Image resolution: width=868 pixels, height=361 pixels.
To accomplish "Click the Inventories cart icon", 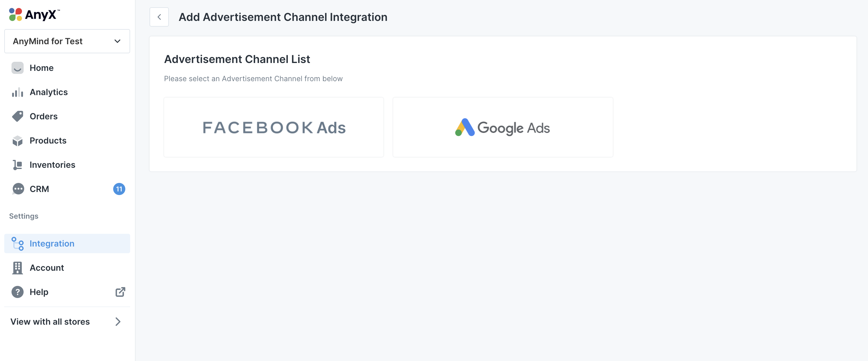I will 18,165.
